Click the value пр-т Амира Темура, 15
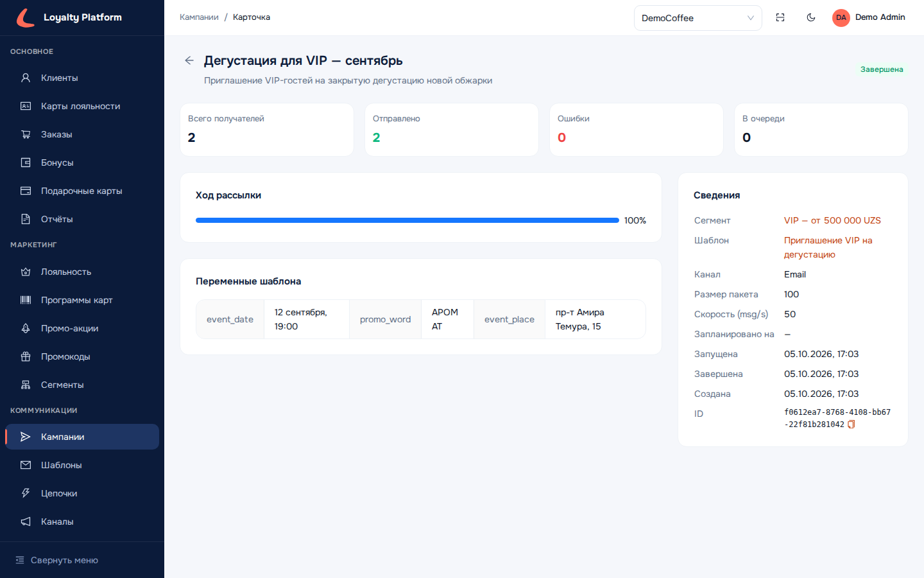 (580, 319)
